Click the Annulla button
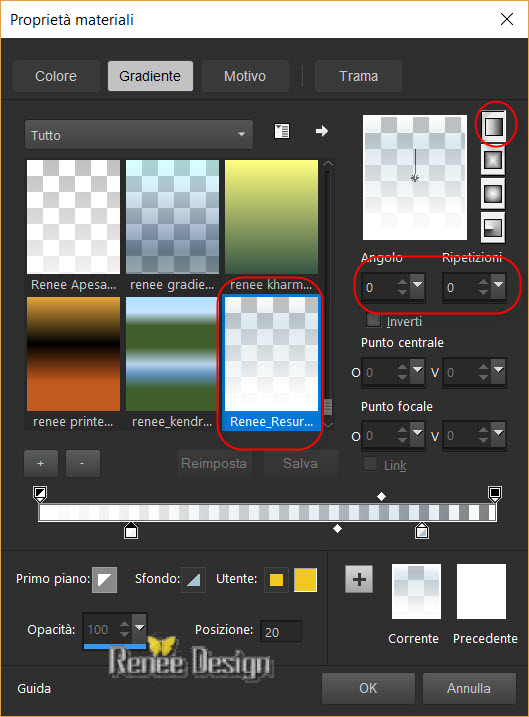Image resolution: width=529 pixels, height=717 pixels. point(469,688)
